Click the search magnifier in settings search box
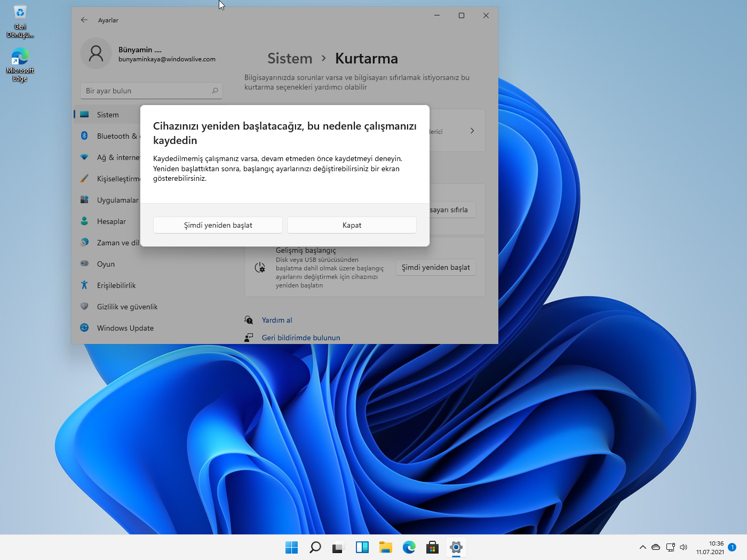The width and height of the screenshot is (747, 560). [215, 91]
